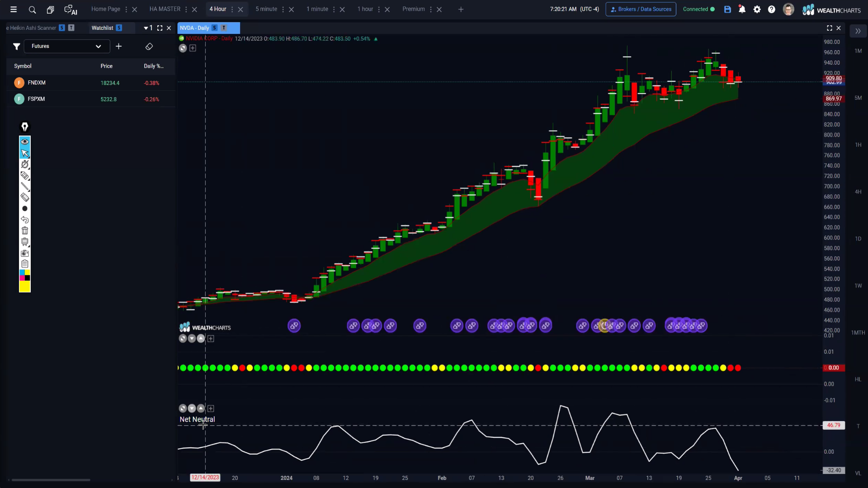This screenshot has height=488, width=868.
Task: Maximize the watchlist panel
Action: pos(160,28)
